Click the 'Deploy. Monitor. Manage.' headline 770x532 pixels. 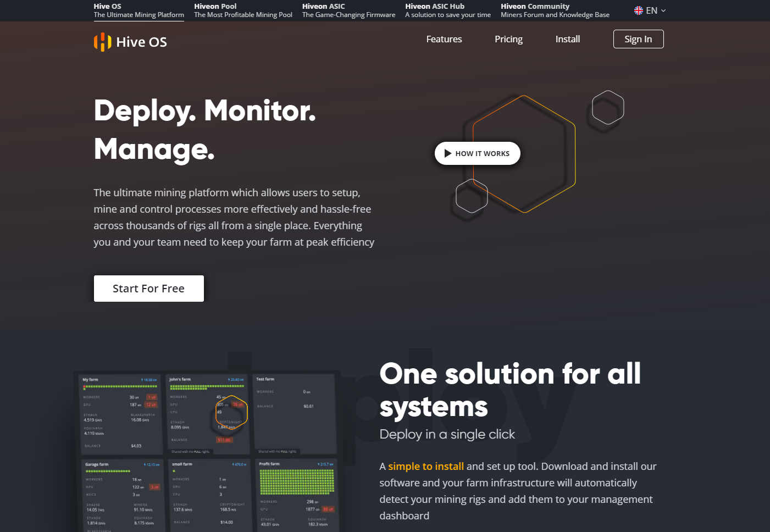pos(205,130)
